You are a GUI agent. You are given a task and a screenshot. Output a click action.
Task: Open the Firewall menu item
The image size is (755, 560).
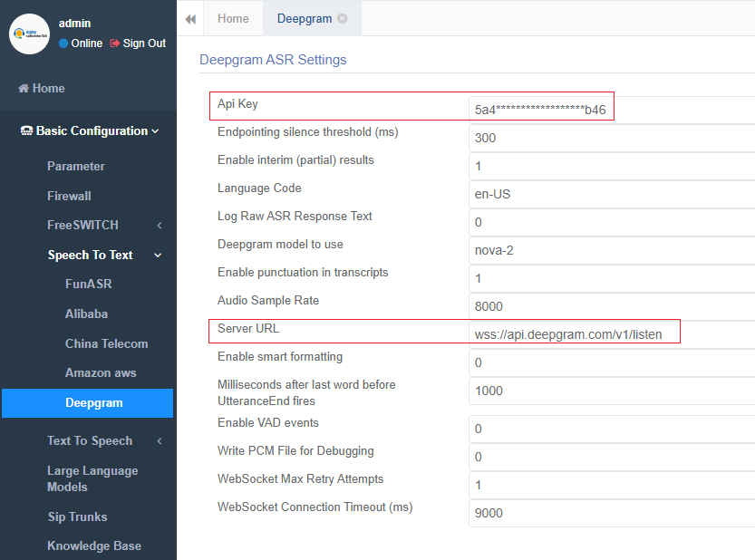coord(69,196)
